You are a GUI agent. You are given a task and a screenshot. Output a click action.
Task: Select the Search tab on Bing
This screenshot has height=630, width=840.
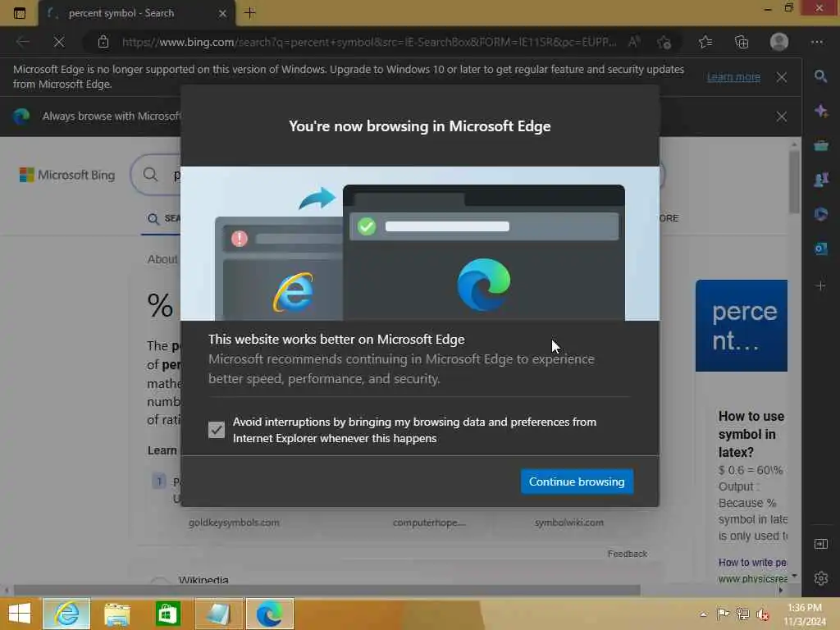163,218
